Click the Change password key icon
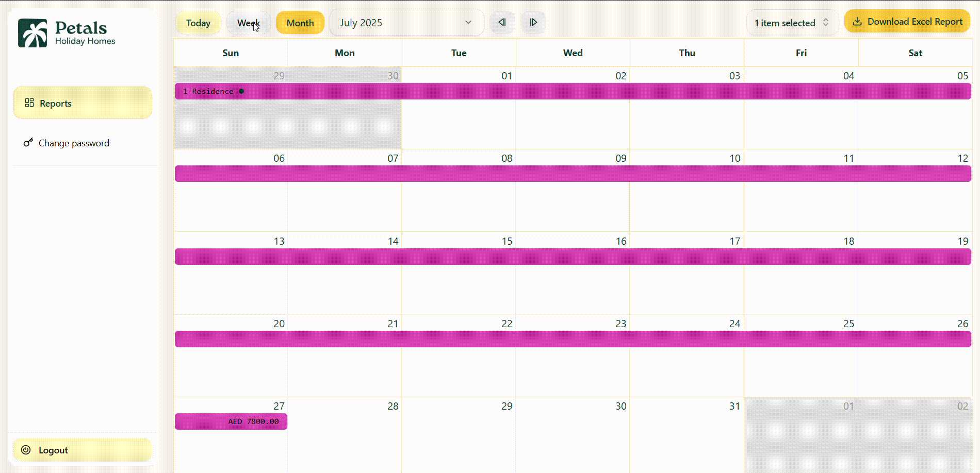 click(x=28, y=143)
